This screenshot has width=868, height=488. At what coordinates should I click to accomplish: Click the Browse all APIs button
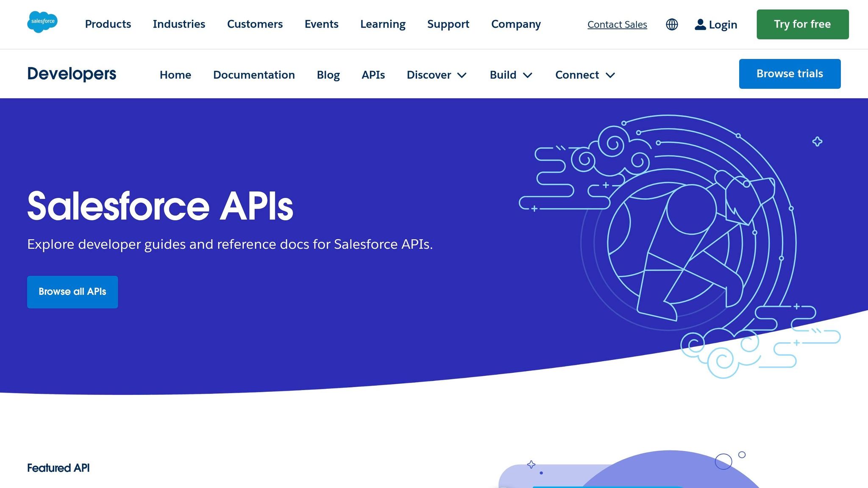click(72, 292)
